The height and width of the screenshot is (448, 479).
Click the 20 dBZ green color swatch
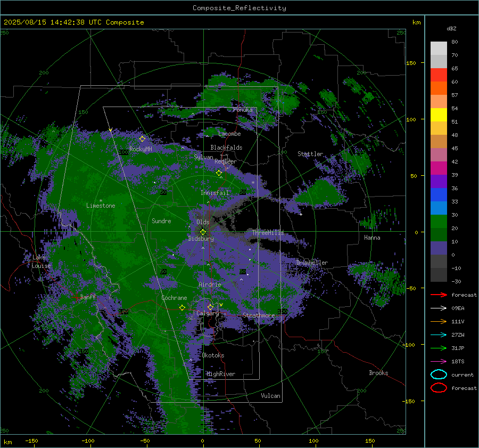coord(439,222)
